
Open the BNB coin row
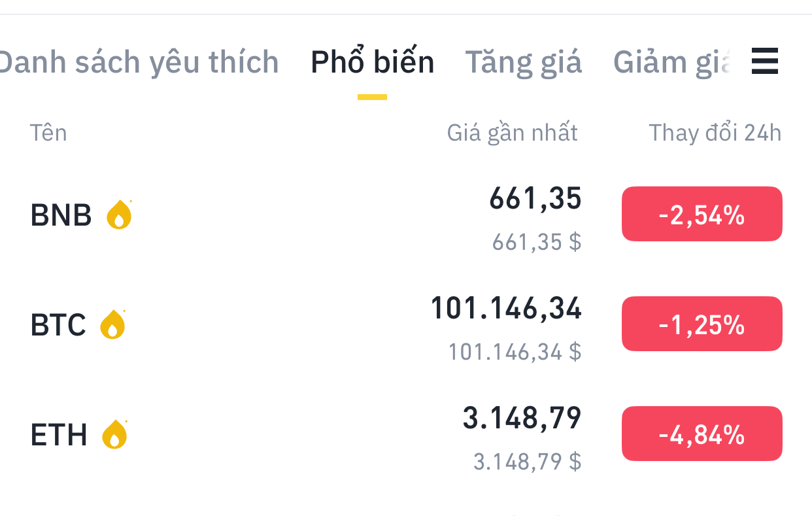pos(61,215)
